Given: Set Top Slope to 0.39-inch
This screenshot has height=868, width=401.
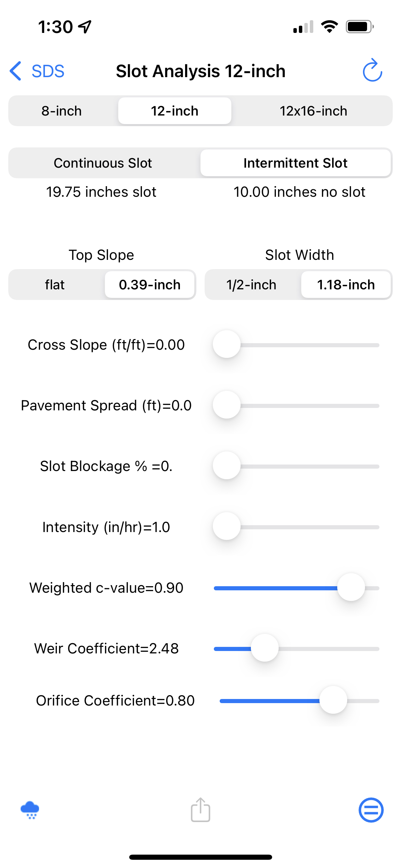Looking at the screenshot, I should [150, 285].
